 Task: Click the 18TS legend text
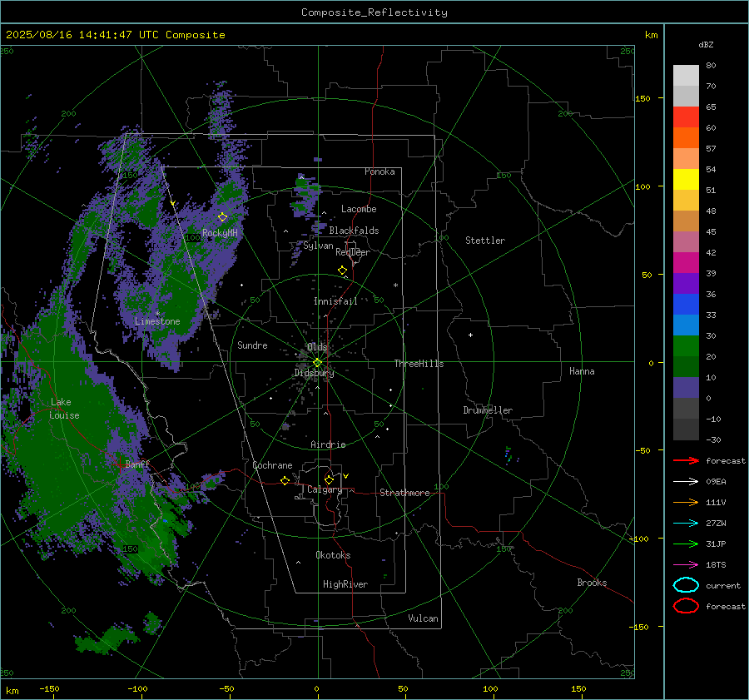(716, 565)
